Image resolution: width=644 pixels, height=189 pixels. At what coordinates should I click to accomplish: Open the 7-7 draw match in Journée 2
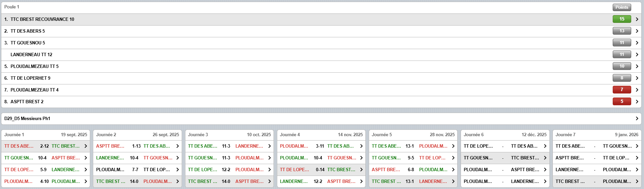[135, 169]
